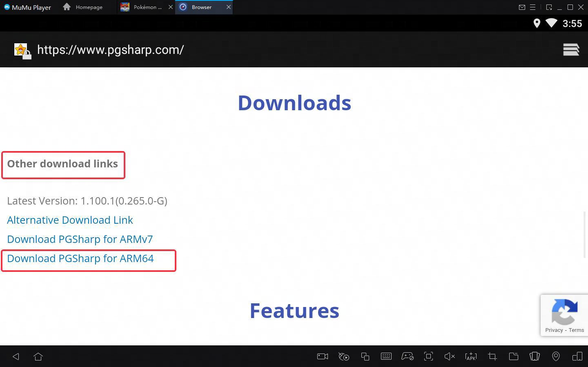The image size is (588, 367).
Task: Click the crop screenshot icon
Action: (x=492, y=356)
